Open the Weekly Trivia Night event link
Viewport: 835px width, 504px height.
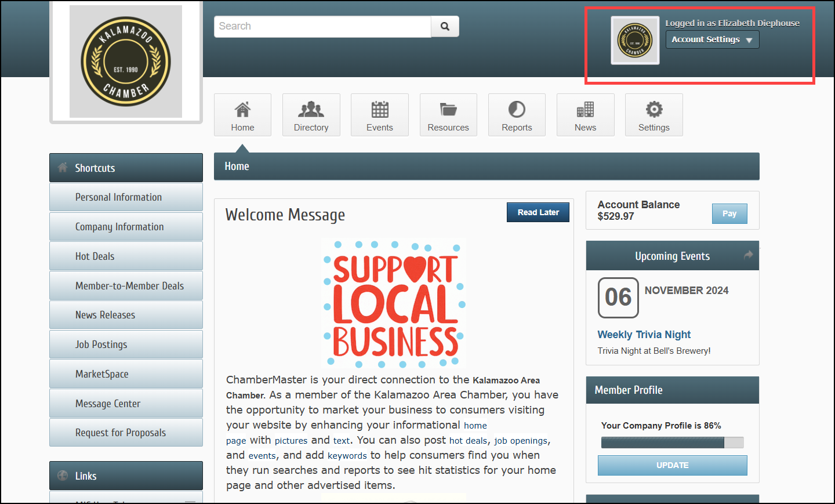click(644, 335)
